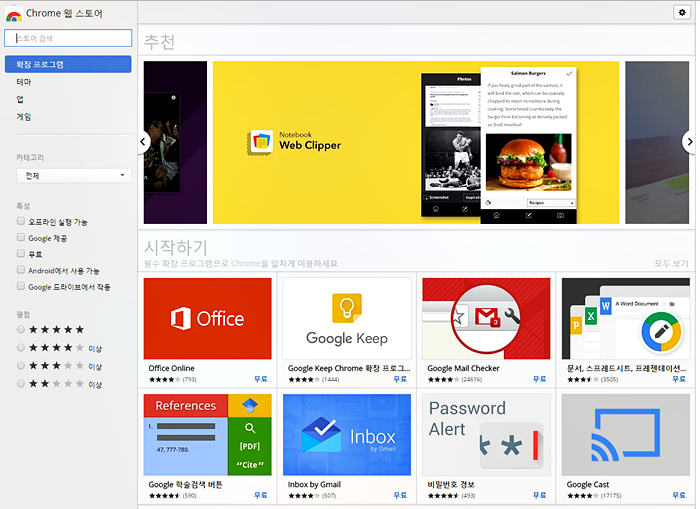This screenshot has width=700, height=509.
Task: Open the Password Alert tile image
Action: coord(486,434)
